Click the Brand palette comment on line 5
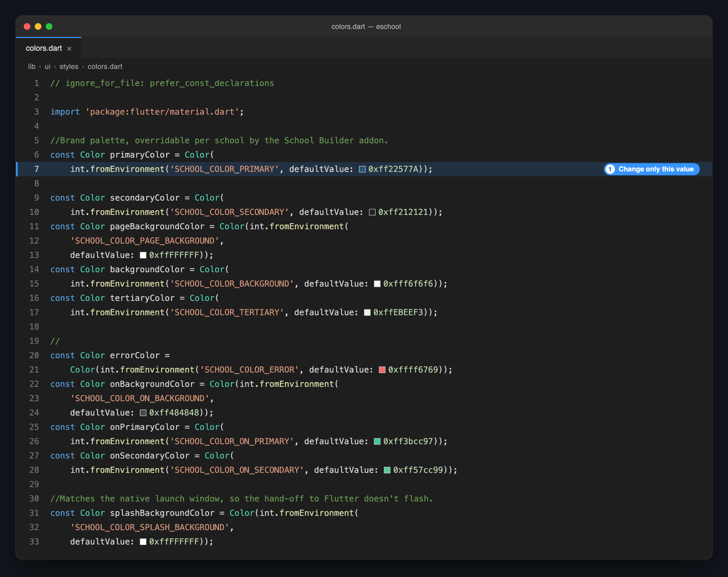This screenshot has width=728, height=577. tap(219, 140)
